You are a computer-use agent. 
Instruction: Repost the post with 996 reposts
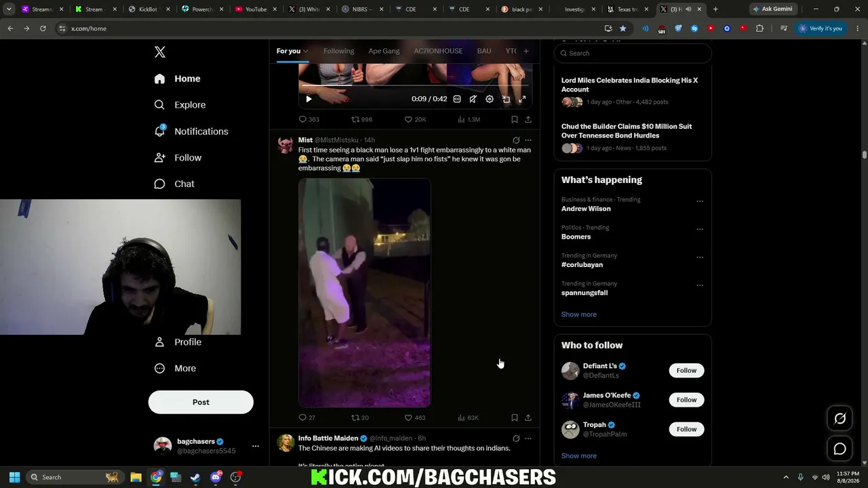point(361,119)
